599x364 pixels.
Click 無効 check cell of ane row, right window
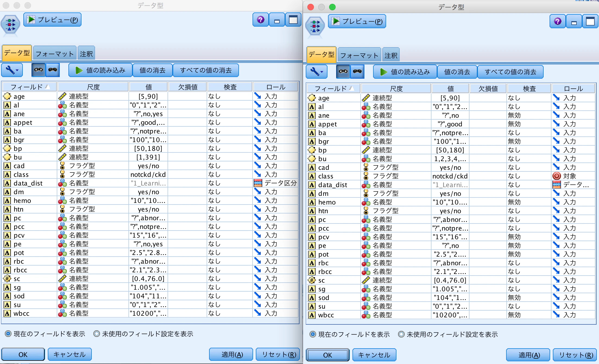(529, 115)
